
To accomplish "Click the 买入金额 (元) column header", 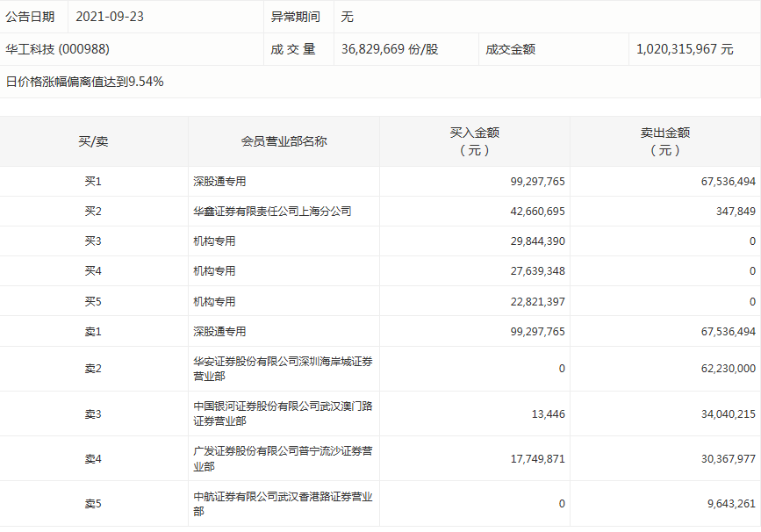I will (475, 141).
